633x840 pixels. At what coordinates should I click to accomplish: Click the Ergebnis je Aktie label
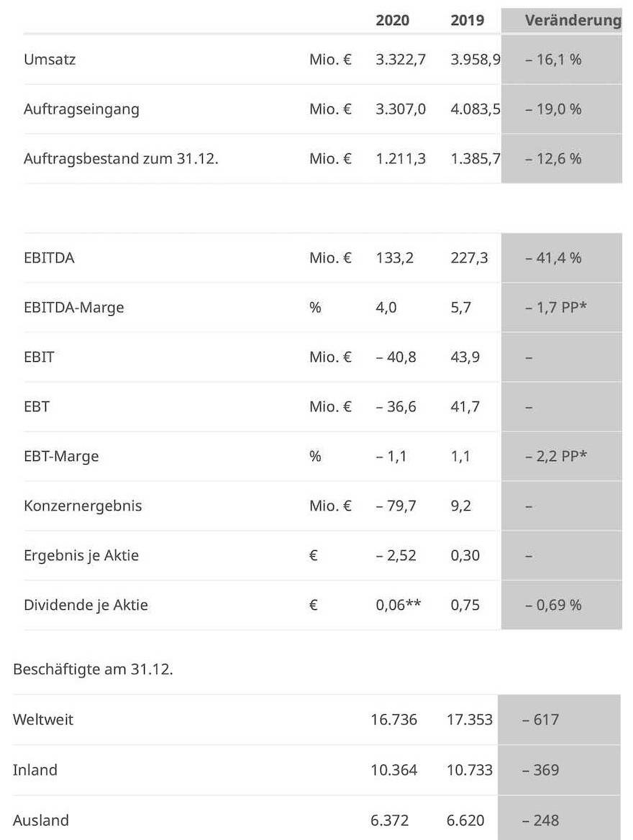point(81,555)
